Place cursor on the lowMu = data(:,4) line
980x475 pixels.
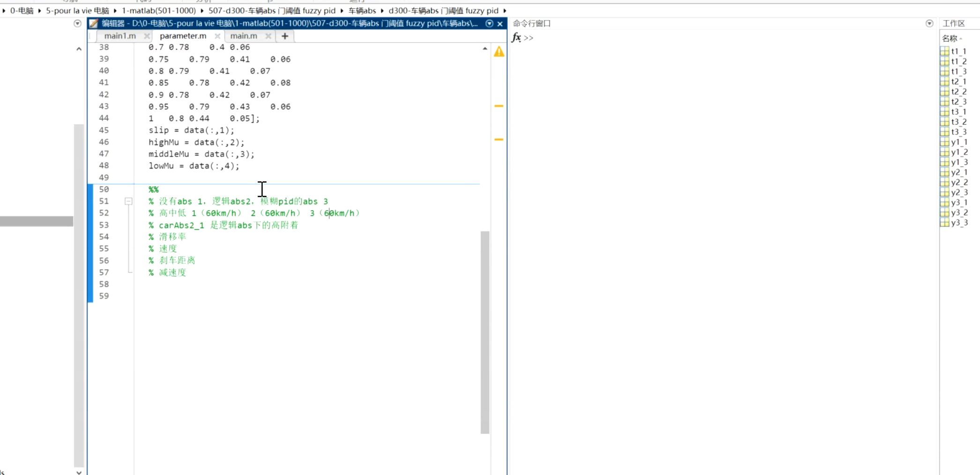(193, 166)
